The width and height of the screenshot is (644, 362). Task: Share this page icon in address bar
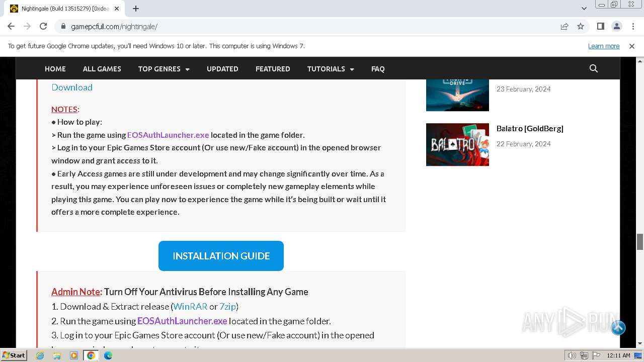[565, 27]
